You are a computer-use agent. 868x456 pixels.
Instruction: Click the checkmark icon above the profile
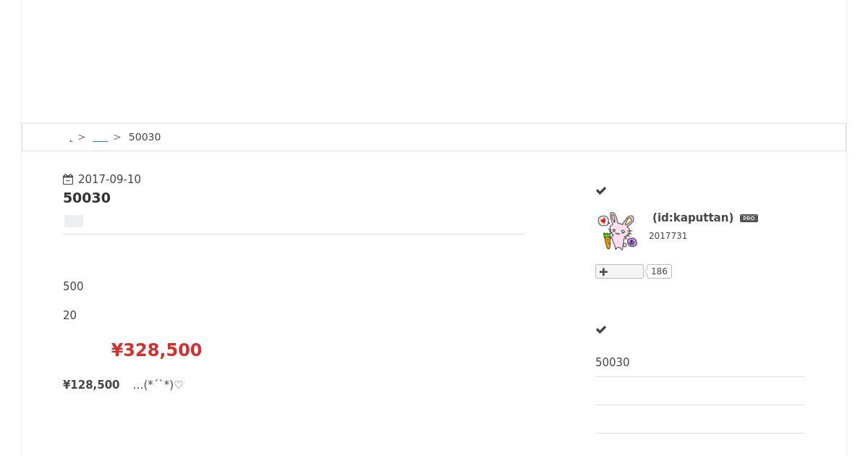601,191
